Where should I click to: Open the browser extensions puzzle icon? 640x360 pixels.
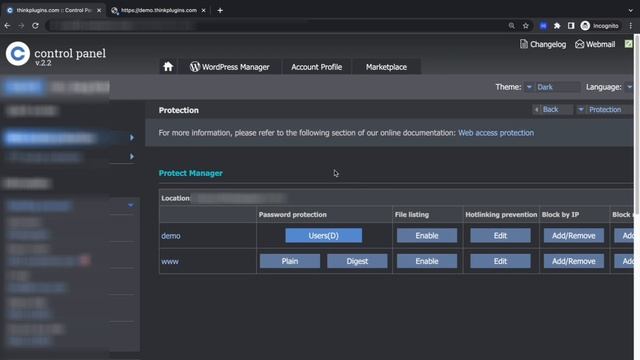pyautogui.click(x=557, y=26)
